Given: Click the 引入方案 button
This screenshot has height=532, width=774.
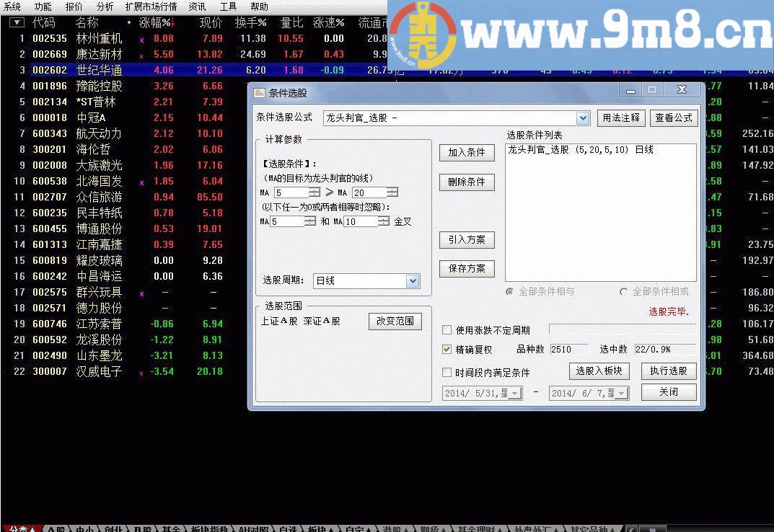Looking at the screenshot, I should click(467, 240).
